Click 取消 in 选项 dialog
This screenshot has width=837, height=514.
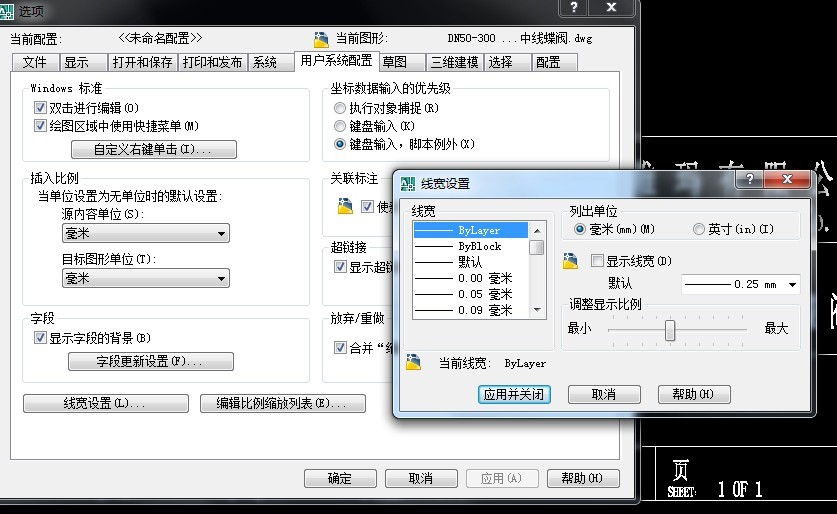pos(421,478)
